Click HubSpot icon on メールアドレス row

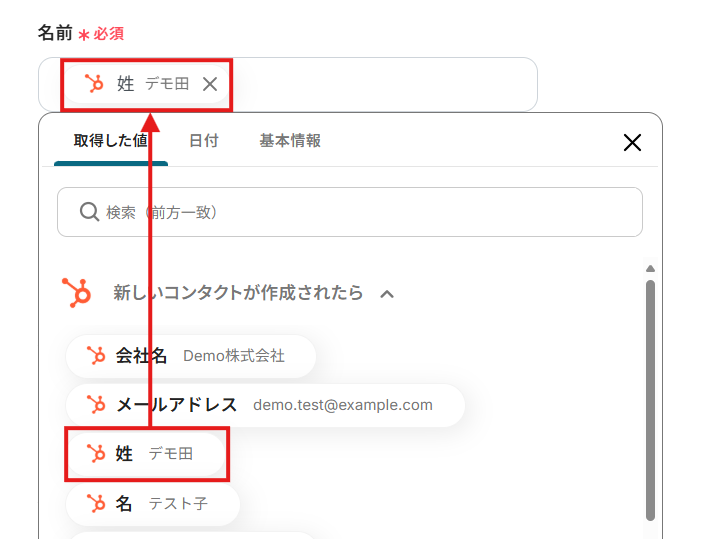pos(96,405)
